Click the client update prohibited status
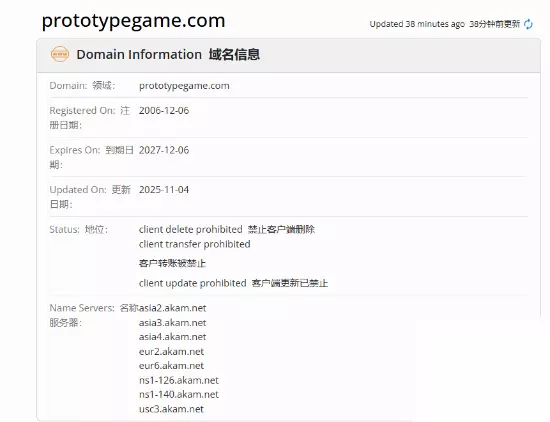550x422 pixels. (x=193, y=283)
